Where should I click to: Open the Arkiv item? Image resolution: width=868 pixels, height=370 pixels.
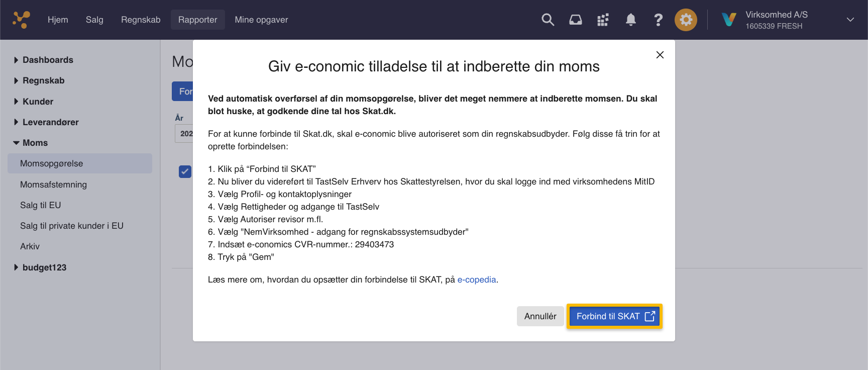30,246
